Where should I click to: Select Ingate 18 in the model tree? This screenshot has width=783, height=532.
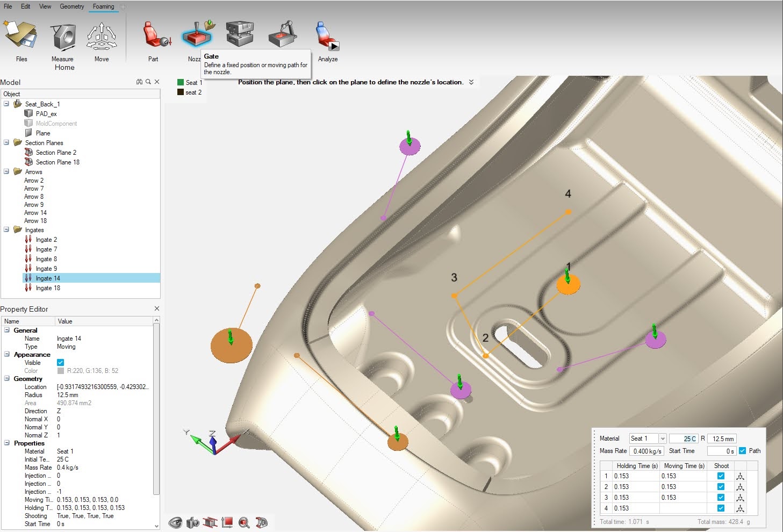48,288
